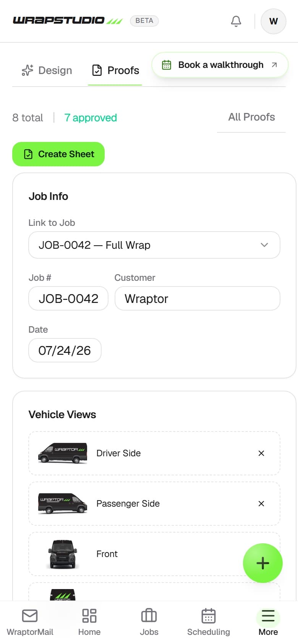The image size is (298, 644).
Task: Switch to the Proofs tab
Action: 115,70
